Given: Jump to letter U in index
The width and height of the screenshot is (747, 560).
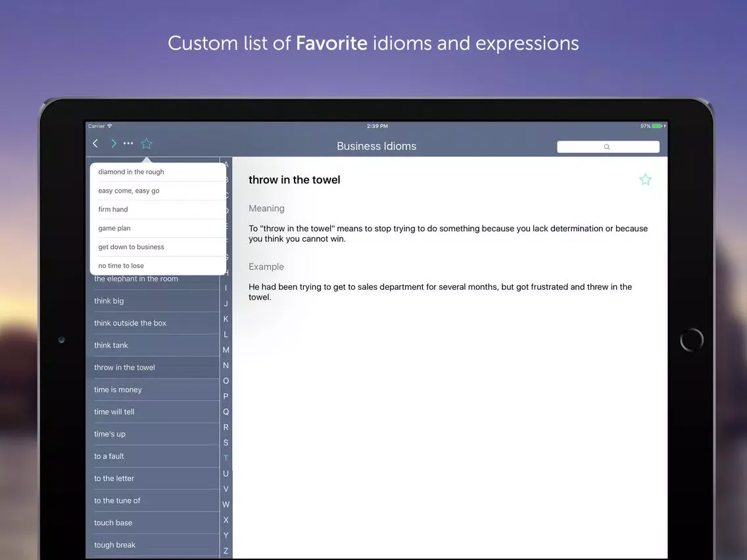Looking at the screenshot, I should [226, 473].
